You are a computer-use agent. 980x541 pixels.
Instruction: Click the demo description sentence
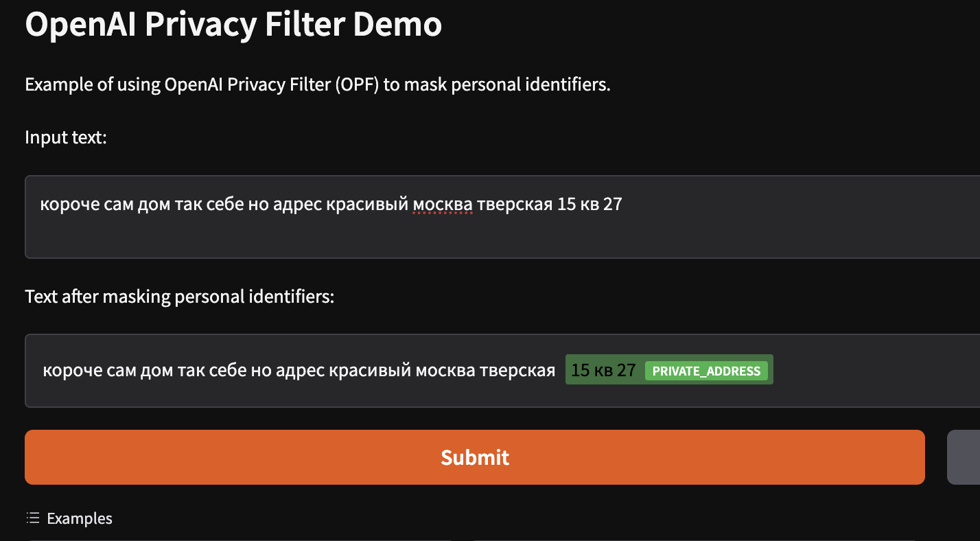[317, 84]
